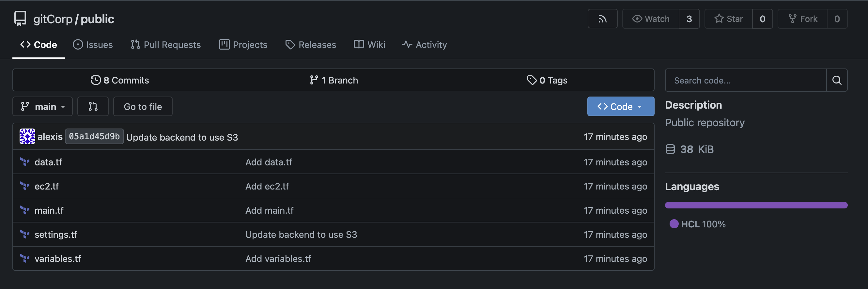Viewport: 868px width, 289px height.
Task: Open the 8 Commits link
Action: click(120, 80)
